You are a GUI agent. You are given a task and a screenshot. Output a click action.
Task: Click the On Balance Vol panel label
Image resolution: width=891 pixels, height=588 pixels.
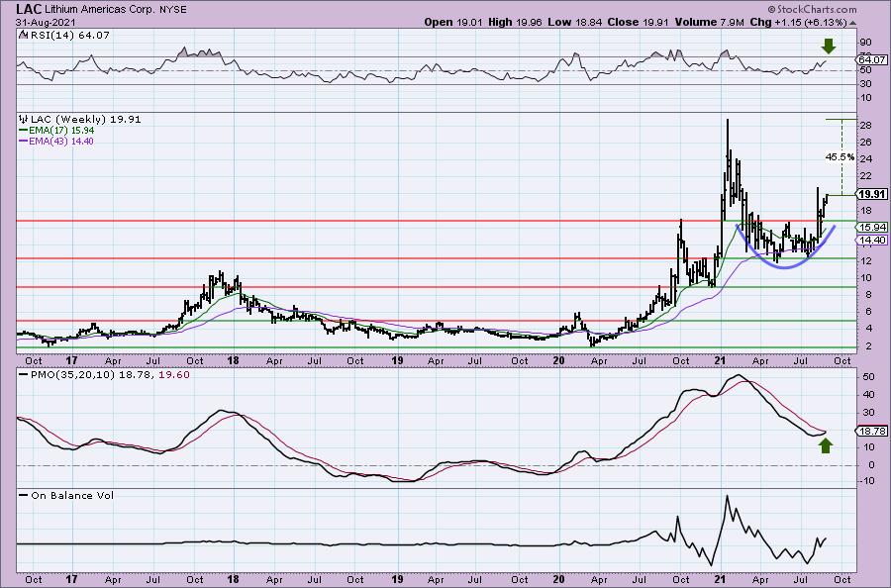pyautogui.click(x=72, y=495)
